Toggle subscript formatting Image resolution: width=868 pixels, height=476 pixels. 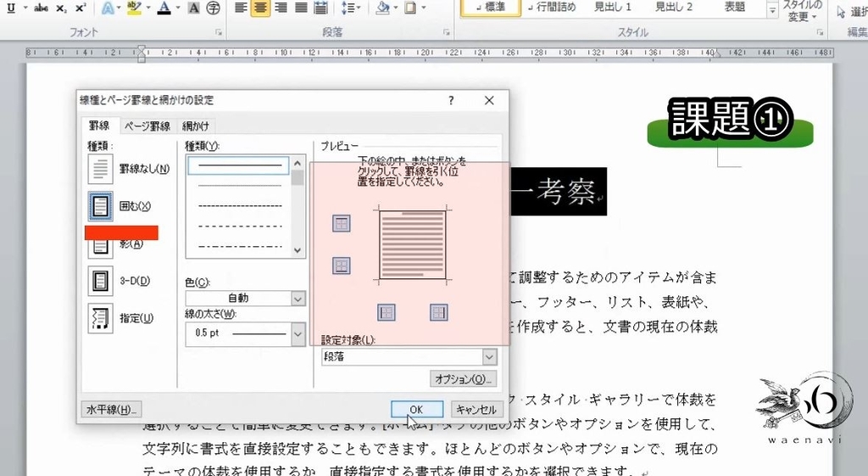tap(61, 8)
